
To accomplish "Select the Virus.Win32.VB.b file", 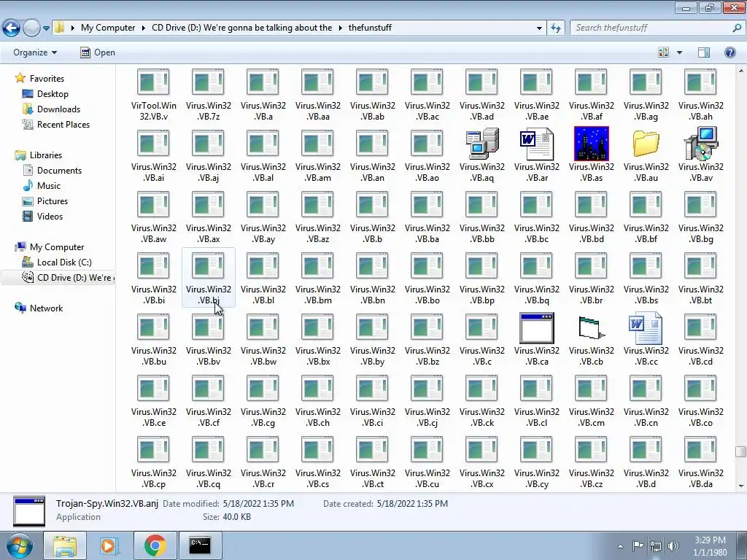I will (373, 217).
